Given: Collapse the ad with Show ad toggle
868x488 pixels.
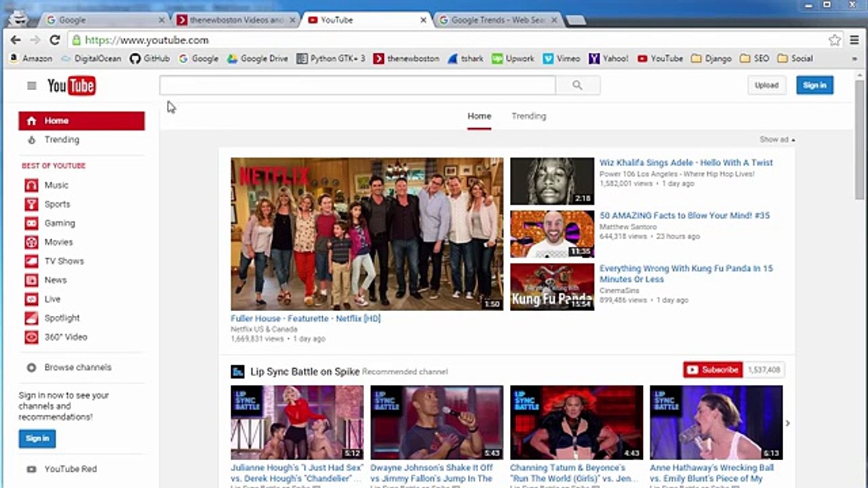Looking at the screenshot, I should [777, 140].
